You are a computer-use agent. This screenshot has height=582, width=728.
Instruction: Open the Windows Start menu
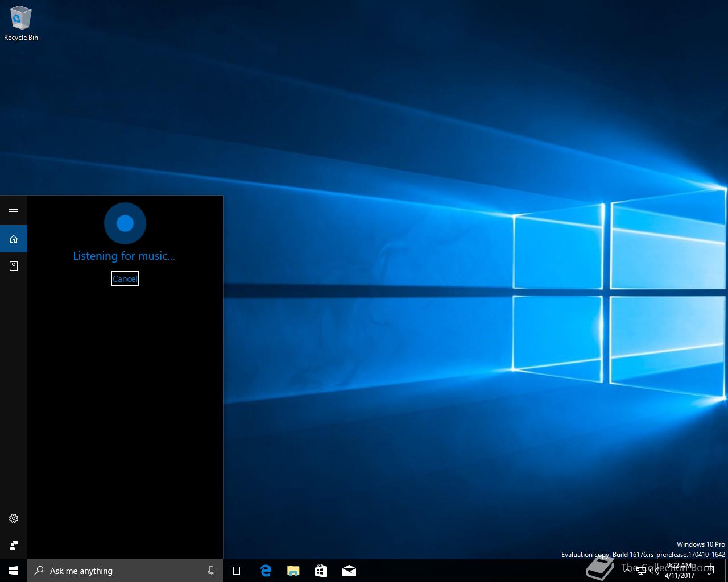[14, 571]
